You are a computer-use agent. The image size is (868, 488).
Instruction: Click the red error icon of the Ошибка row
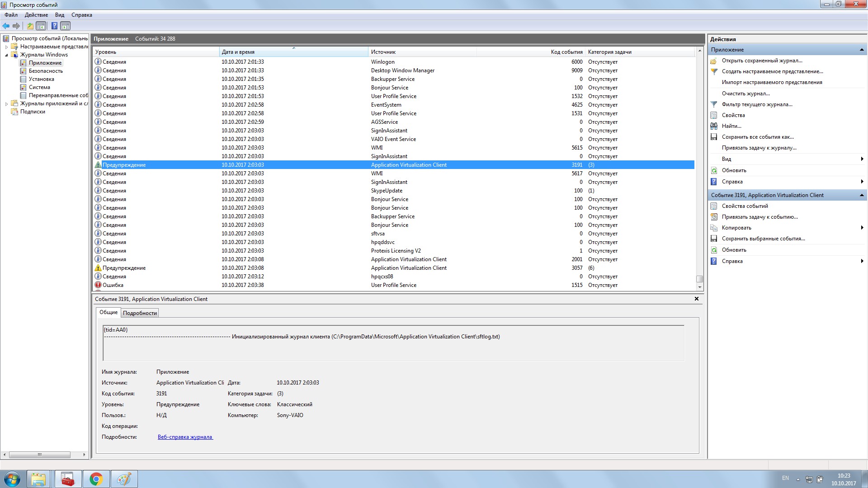click(x=98, y=285)
